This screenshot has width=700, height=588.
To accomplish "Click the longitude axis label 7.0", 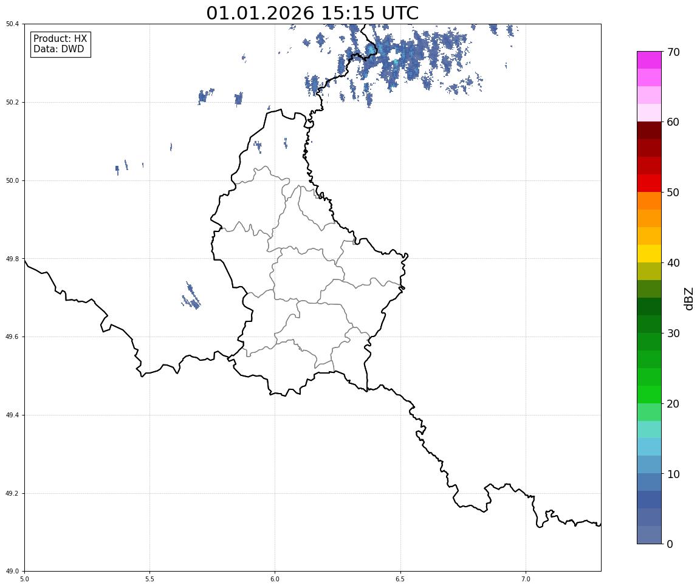I will click(526, 579).
